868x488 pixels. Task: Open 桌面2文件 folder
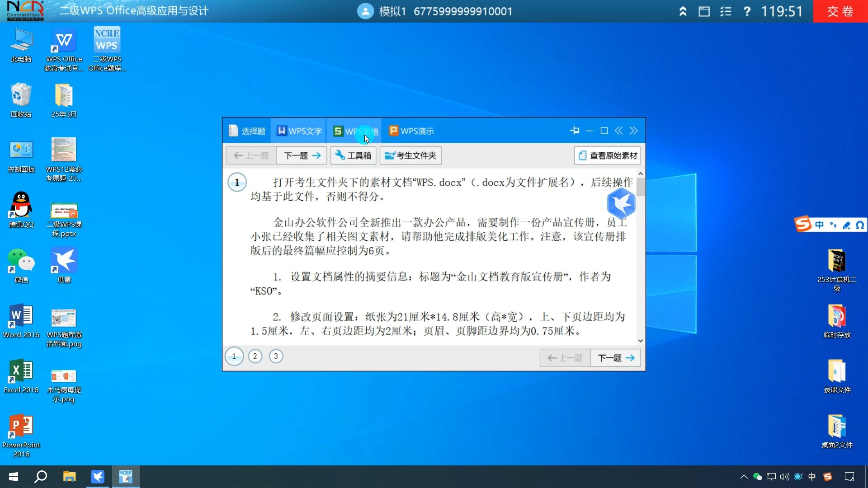click(x=837, y=431)
